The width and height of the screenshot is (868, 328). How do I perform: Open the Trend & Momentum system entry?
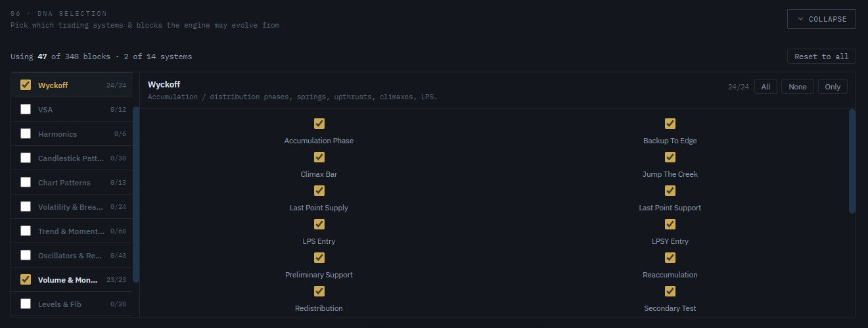[72, 231]
